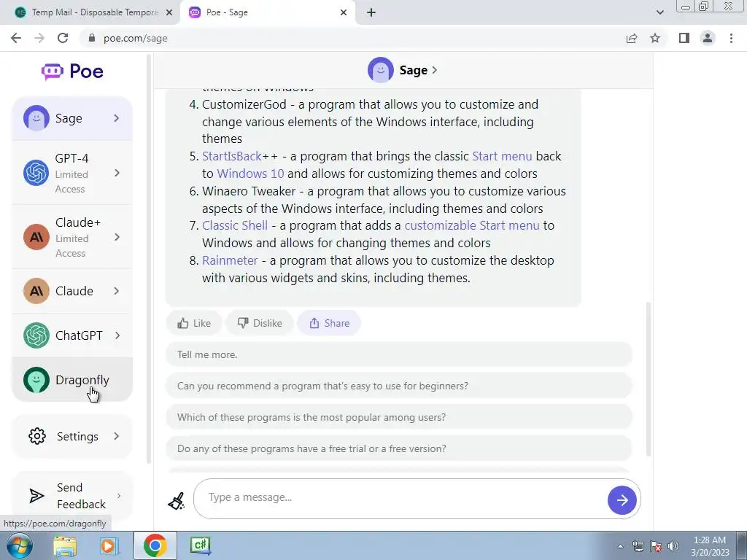Viewport: 747px width, 560px height.
Task: Like the Sage response
Action: click(x=194, y=323)
